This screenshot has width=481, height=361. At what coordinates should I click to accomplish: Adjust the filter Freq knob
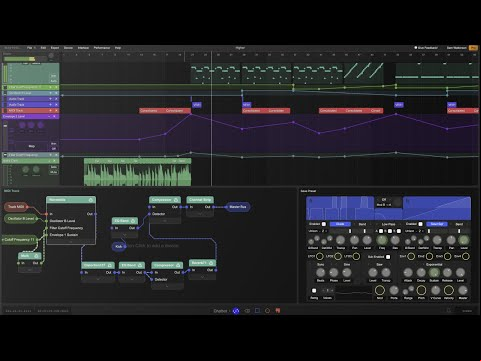pyautogui.click(x=382, y=240)
